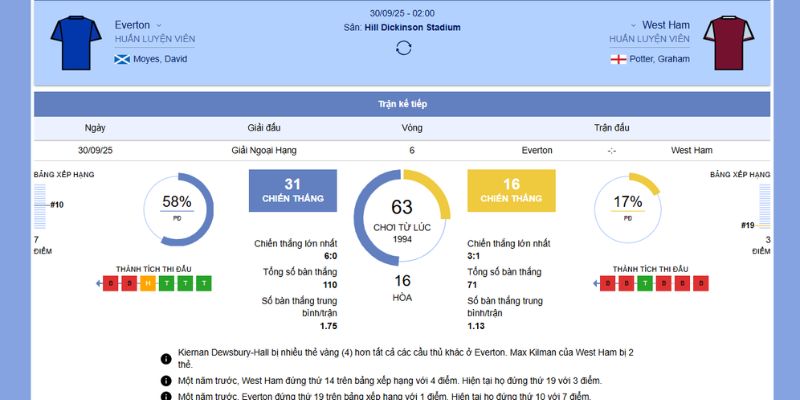
Task: Click the '-:-' score placeholder in match row
Action: point(612,151)
